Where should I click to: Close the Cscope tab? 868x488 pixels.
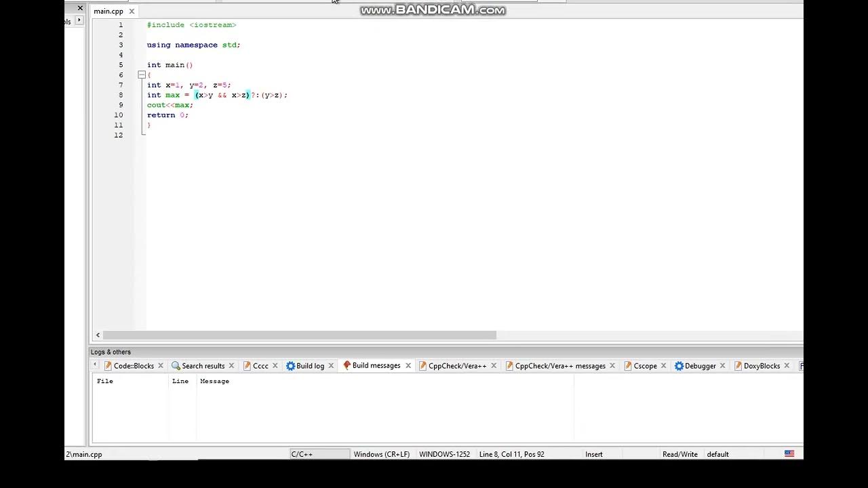[663, 366]
